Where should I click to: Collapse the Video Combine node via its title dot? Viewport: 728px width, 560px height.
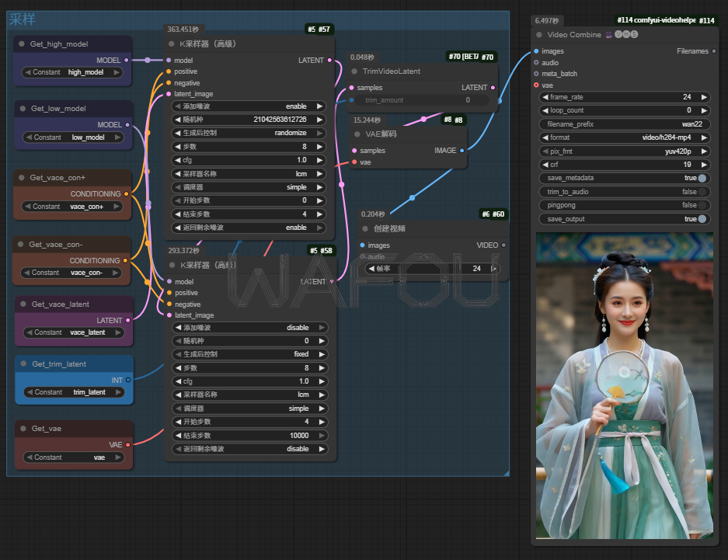point(539,35)
